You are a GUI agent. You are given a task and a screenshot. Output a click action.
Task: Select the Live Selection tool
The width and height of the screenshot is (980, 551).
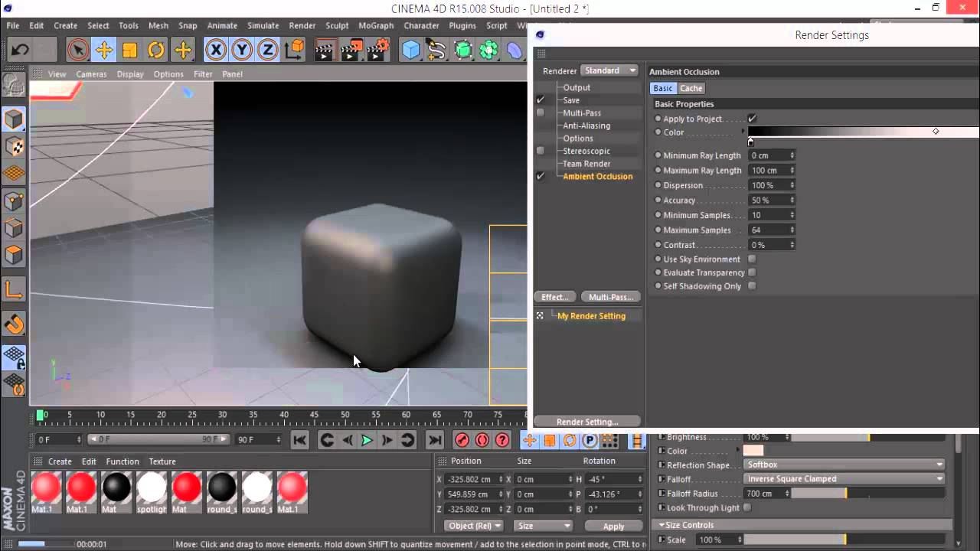pyautogui.click(x=77, y=51)
